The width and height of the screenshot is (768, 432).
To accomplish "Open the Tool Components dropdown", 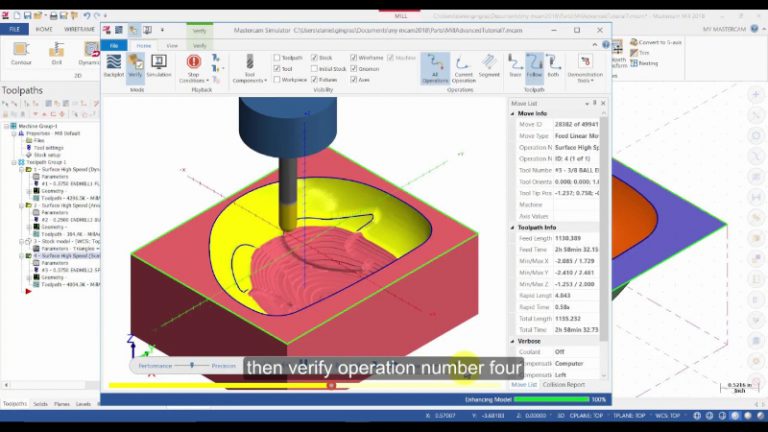I will (x=250, y=68).
